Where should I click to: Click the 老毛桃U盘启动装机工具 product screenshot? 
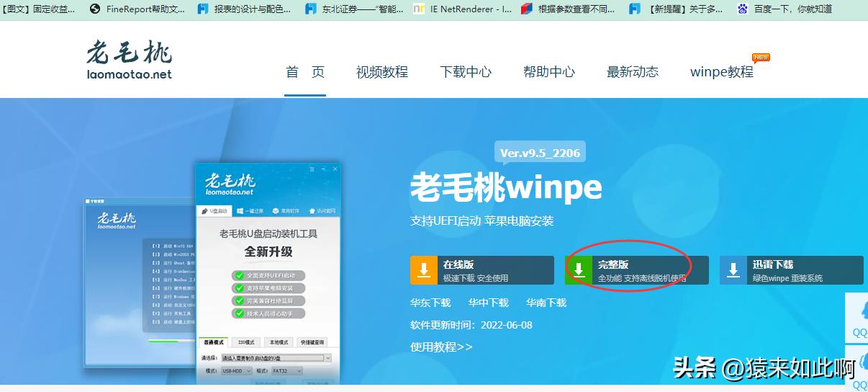268,274
